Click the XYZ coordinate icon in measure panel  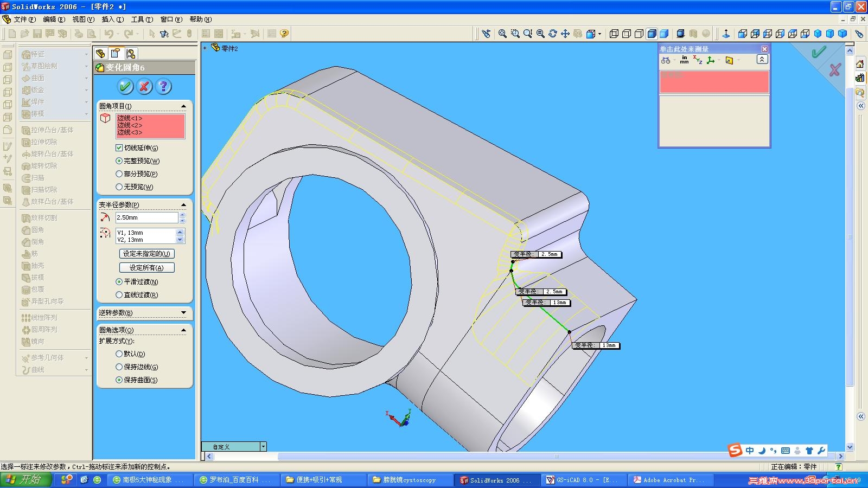pyautogui.click(x=698, y=60)
